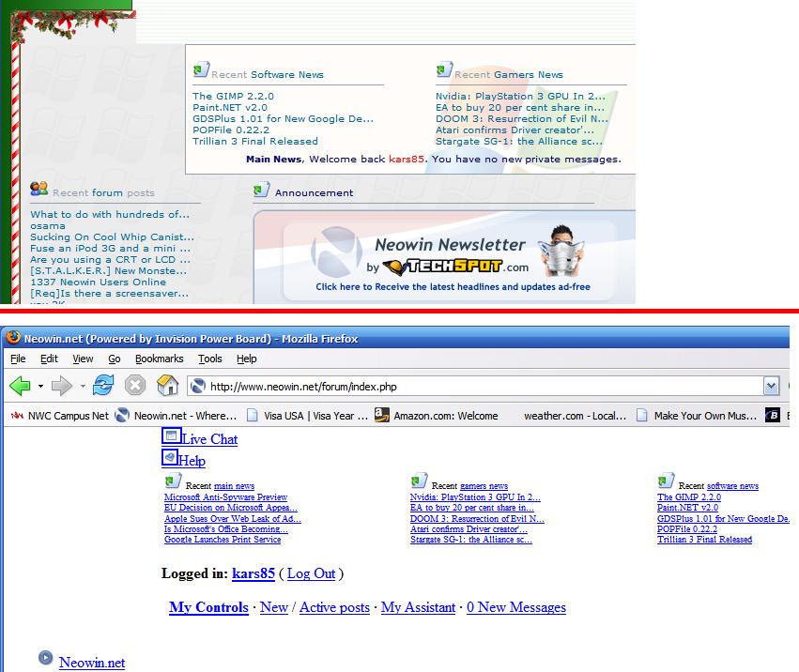Expand the Back button history dropdown arrow
This screenshot has width=799, height=672.
pos(40,386)
